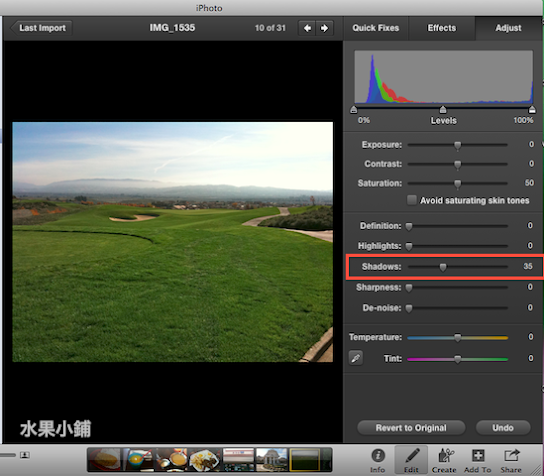Switch to the Quick Fixes tab
Image resolution: width=544 pixels, height=476 pixels.
(376, 28)
